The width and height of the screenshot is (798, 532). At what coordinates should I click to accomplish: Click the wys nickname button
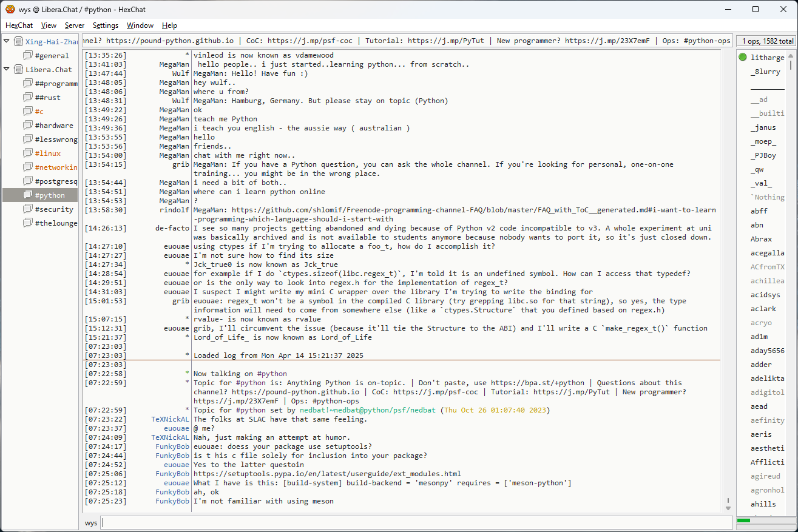[90, 523]
